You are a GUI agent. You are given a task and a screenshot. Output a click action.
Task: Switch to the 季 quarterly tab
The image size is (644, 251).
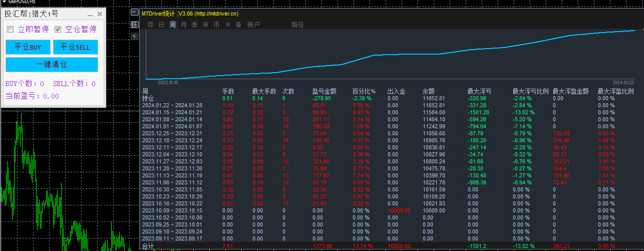coord(195,25)
